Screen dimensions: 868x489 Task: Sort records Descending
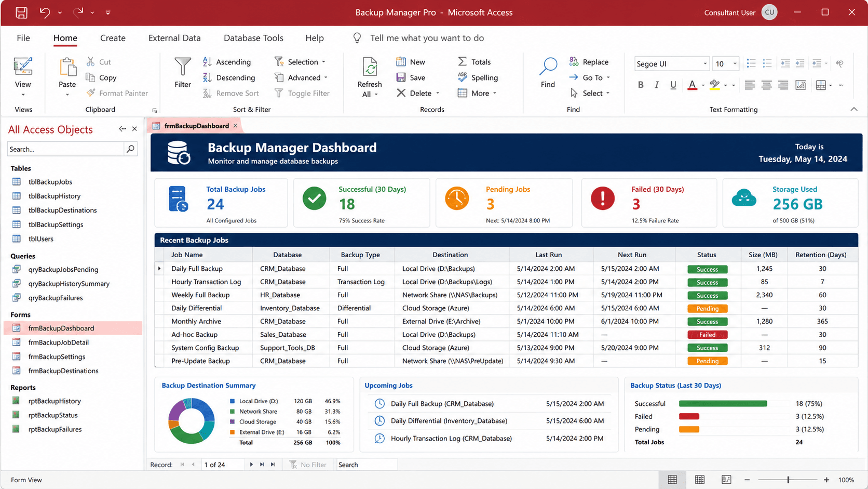pyautogui.click(x=229, y=77)
